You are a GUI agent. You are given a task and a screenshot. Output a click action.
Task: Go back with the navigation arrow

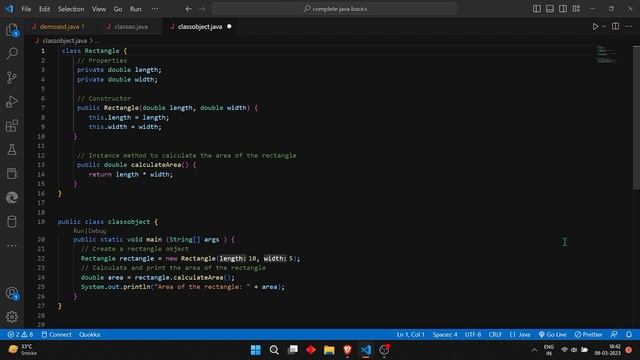189,9
